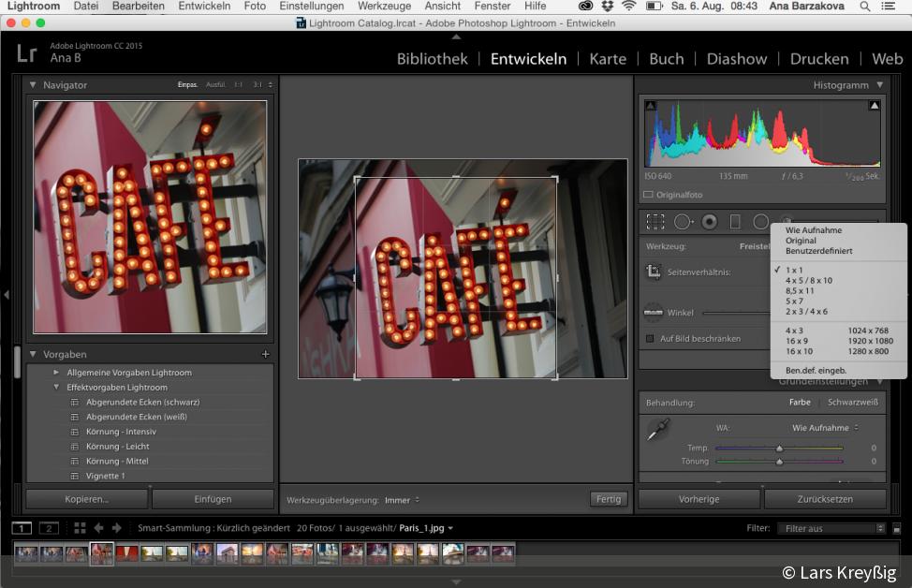Collapse the Effektvorgaben Lightroom folder
Image resolution: width=912 pixels, height=588 pixels.
[x=56, y=387]
